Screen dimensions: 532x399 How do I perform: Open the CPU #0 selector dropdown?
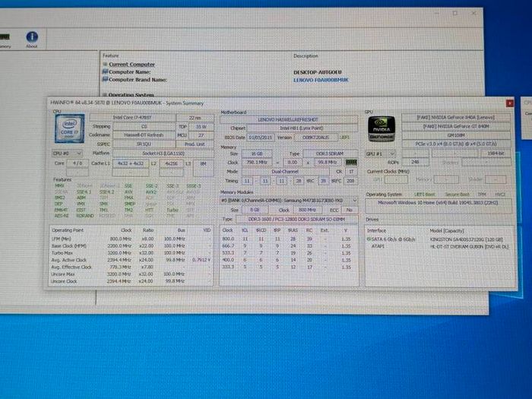click(67, 154)
